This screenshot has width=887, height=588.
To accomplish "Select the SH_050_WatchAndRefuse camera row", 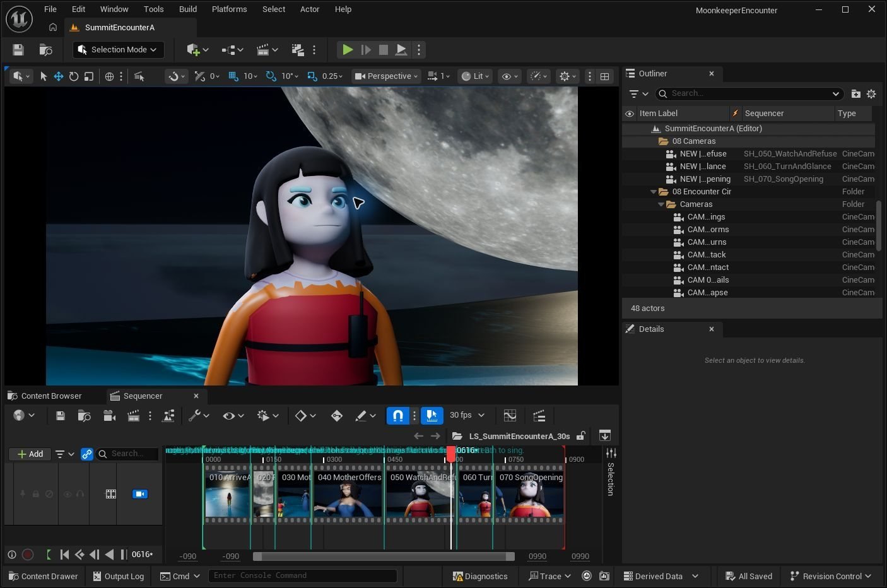I will click(x=748, y=154).
